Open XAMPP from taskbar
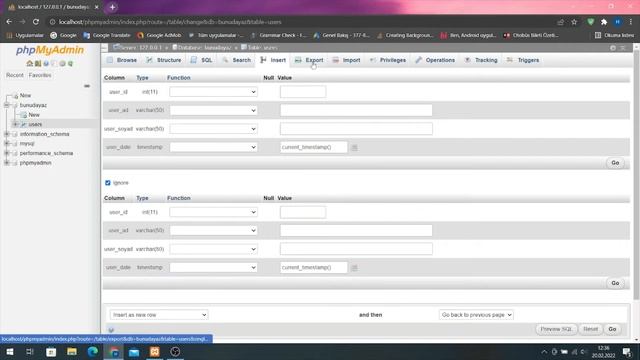The height and width of the screenshot is (360, 640). (155, 352)
